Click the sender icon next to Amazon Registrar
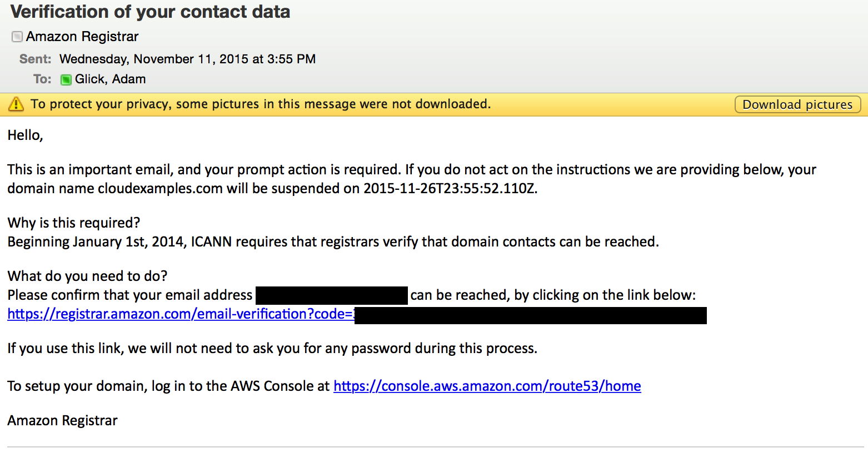Viewport: 868px width, 453px height. click(x=17, y=37)
